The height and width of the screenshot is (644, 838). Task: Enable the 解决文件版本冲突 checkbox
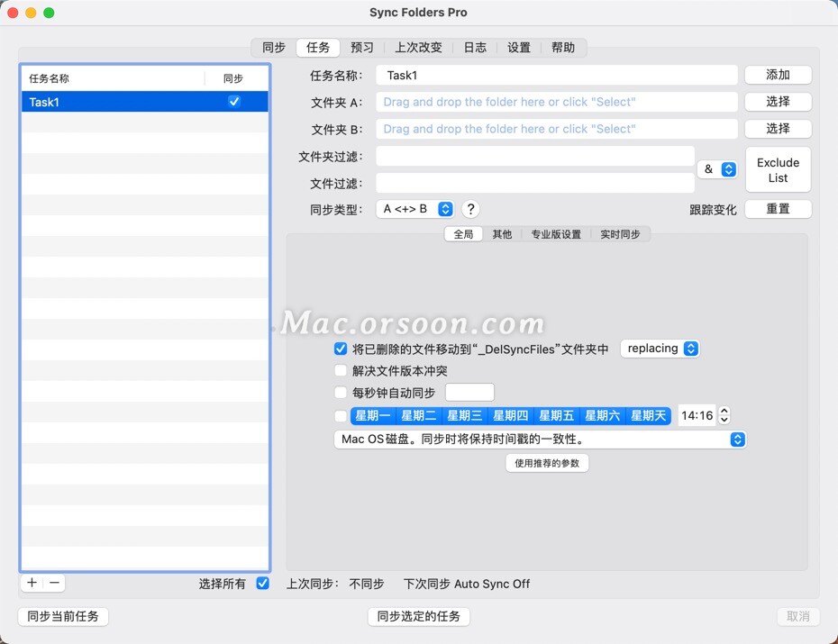point(341,370)
